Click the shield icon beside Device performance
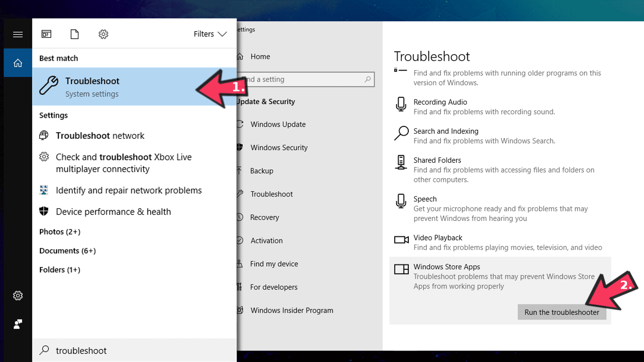 tap(44, 211)
